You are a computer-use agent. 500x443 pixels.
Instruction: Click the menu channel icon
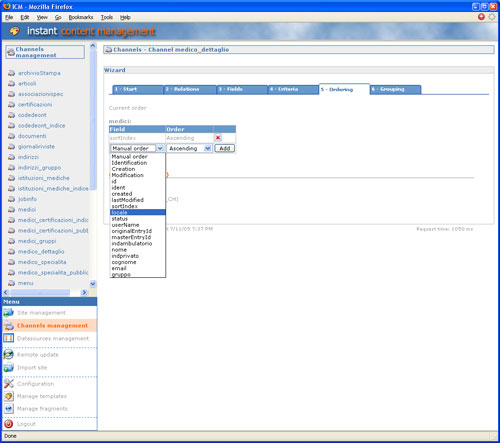[12, 283]
